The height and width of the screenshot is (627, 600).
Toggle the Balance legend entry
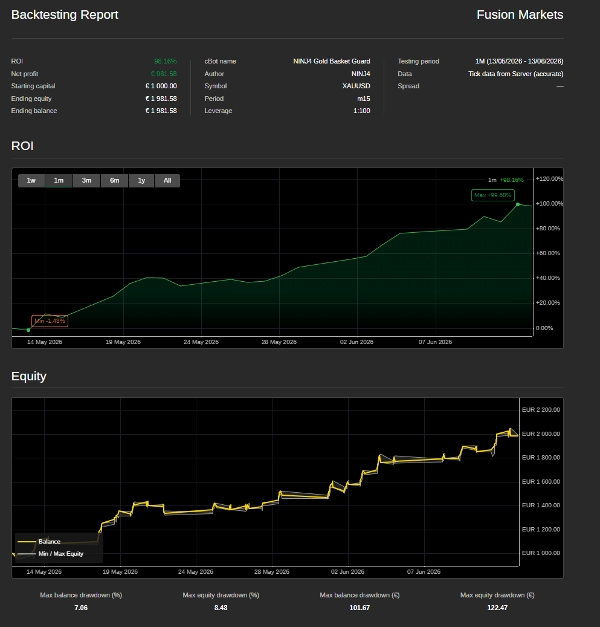coord(39,542)
